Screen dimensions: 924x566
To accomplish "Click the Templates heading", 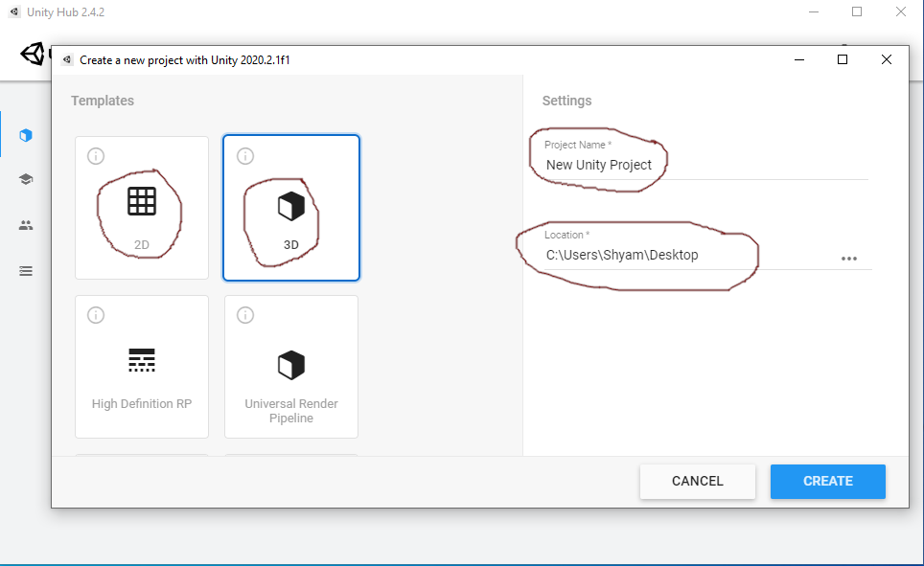I will 103,101.
